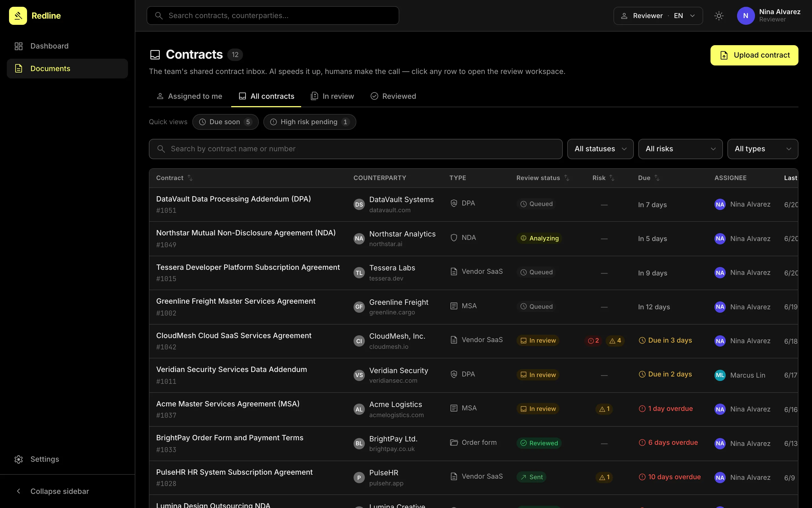812x508 pixels.
Task: Click the veridiansec.com domain text
Action: point(393,381)
